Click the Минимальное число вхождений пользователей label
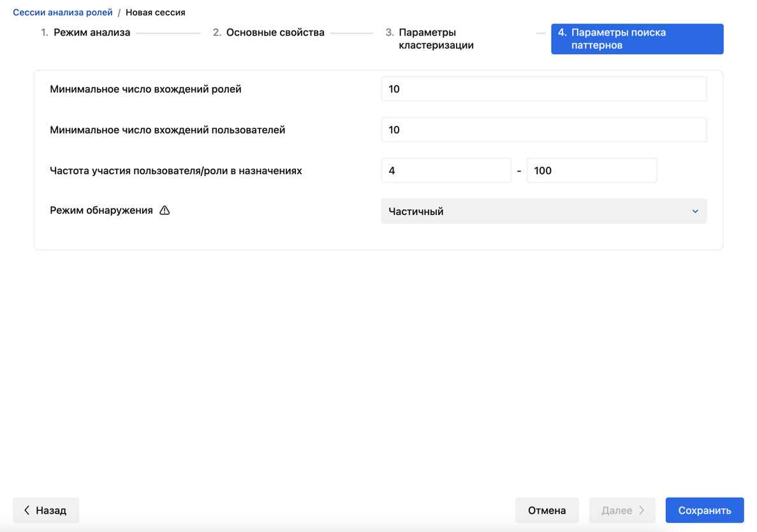 pos(168,130)
